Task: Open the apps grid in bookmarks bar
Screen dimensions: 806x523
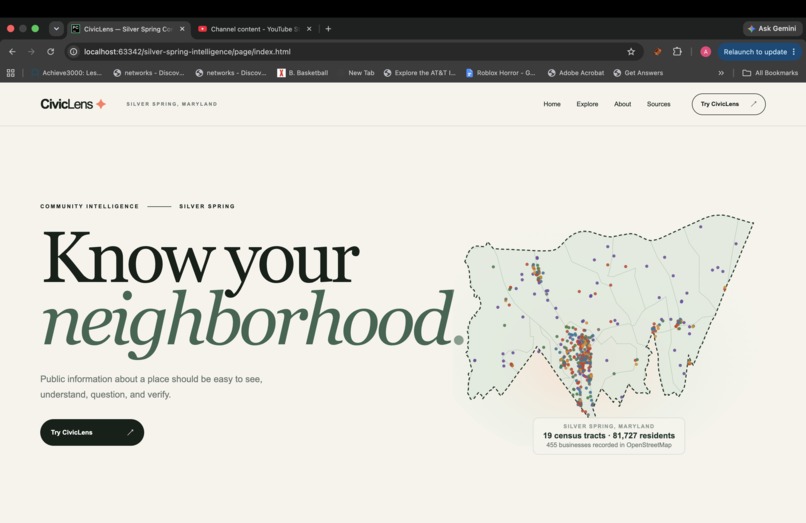Action: click(x=10, y=73)
